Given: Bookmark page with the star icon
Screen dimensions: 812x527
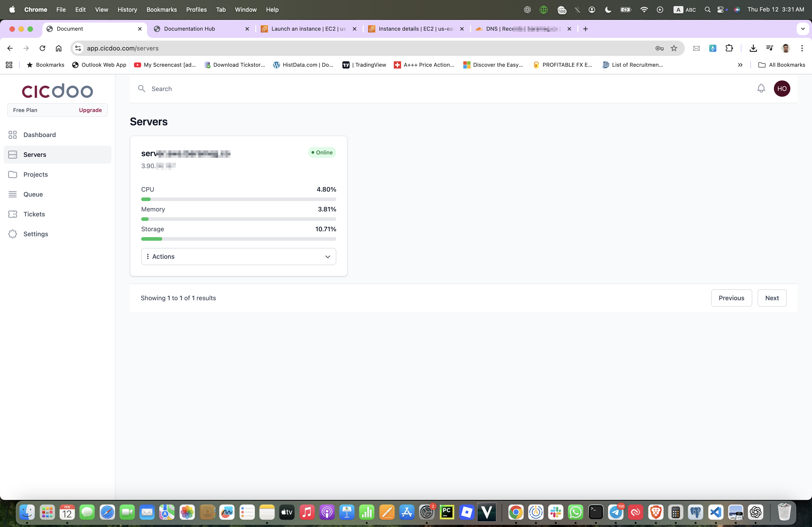Looking at the screenshot, I should click(x=674, y=48).
